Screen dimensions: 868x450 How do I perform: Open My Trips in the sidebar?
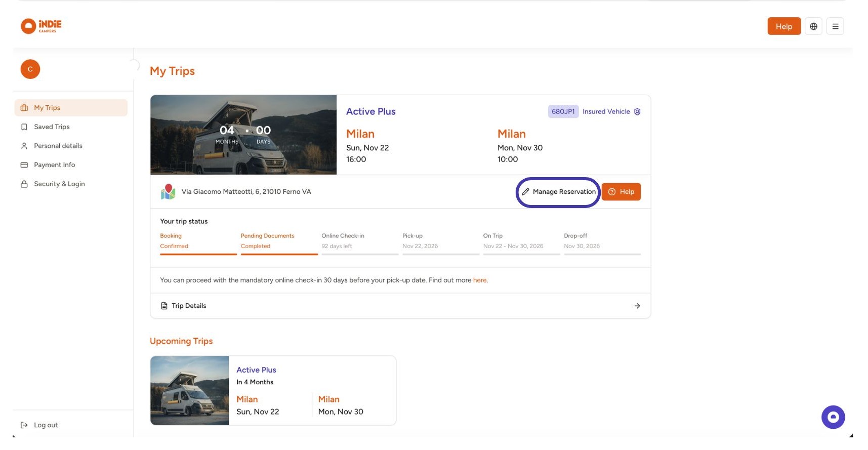(71, 108)
